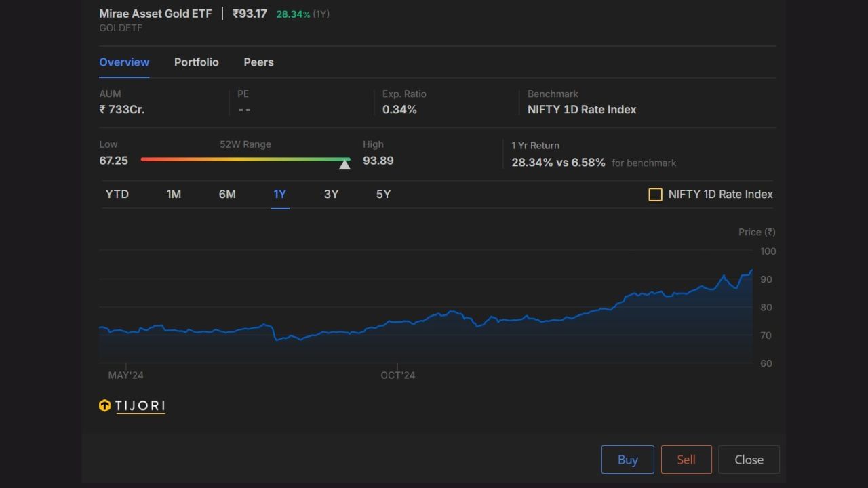The height and width of the screenshot is (488, 868).
Task: Click the Price (₹) axis title
Action: coord(757,232)
